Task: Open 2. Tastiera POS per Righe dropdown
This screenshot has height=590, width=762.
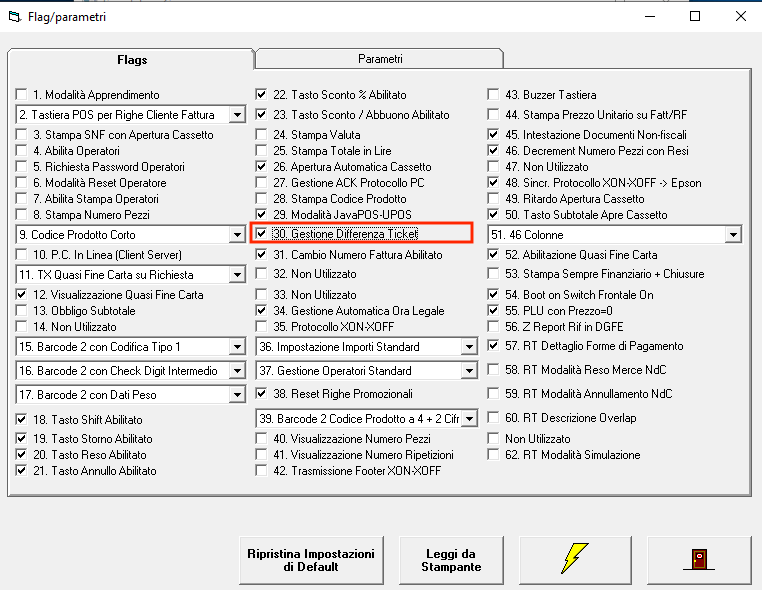Action: [237, 115]
